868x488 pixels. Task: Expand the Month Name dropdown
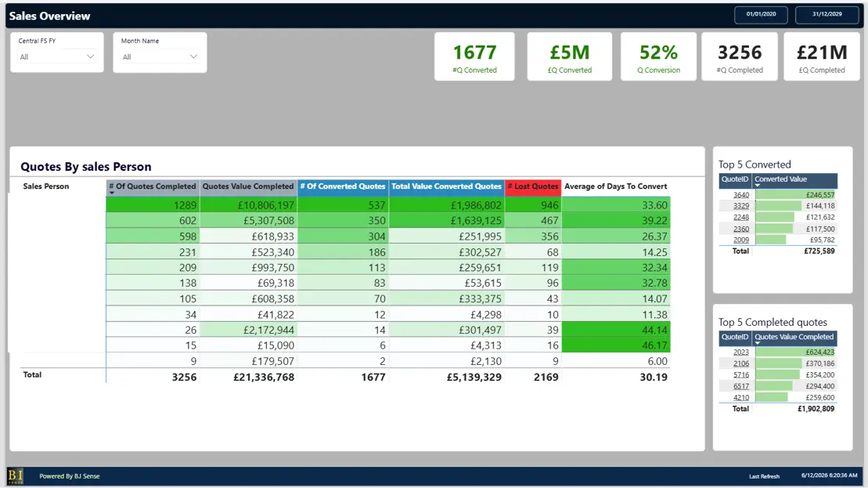point(160,56)
